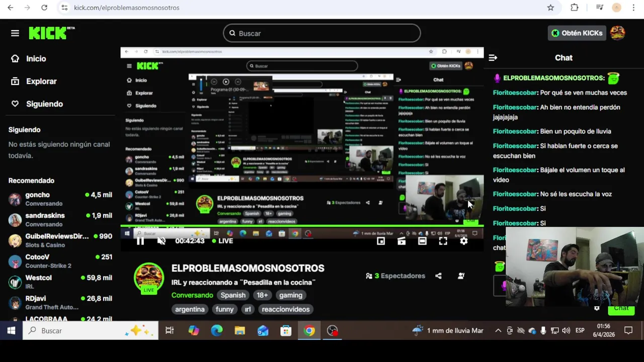Click channel title ELPROBLEMASOMOSNOSOTROS
Image resolution: width=644 pixels, height=362 pixels.
click(x=248, y=268)
